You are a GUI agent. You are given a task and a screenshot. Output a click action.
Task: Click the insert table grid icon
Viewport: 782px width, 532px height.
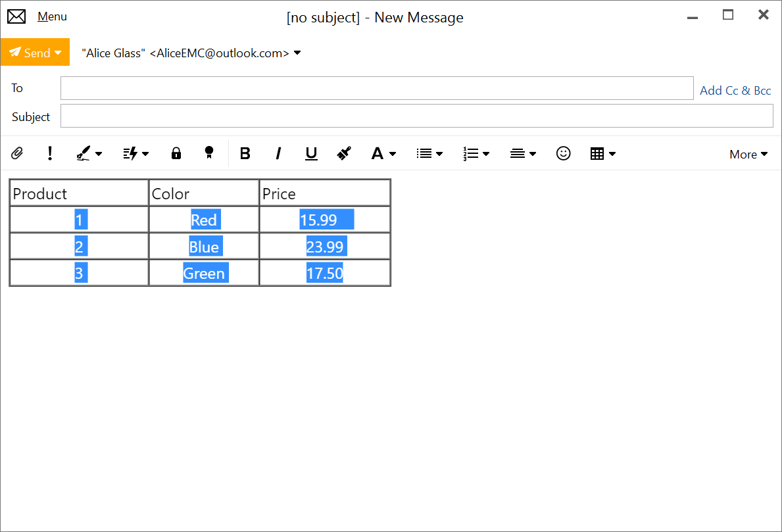[597, 154]
